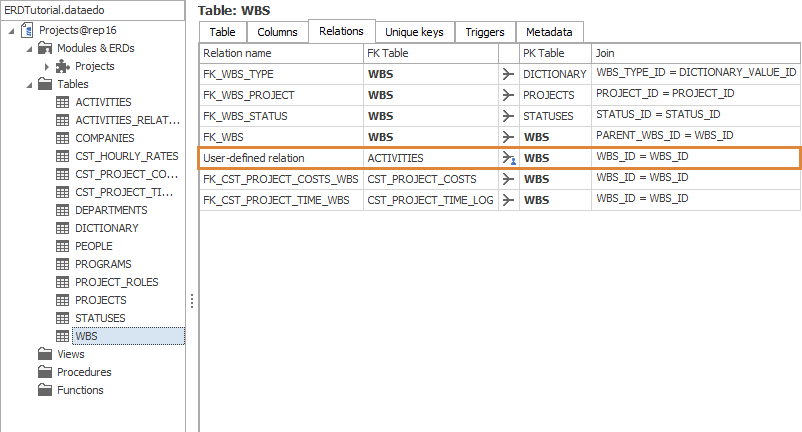The height and width of the screenshot is (432, 802).
Task: Click the Views folder icon
Action: click(x=44, y=354)
